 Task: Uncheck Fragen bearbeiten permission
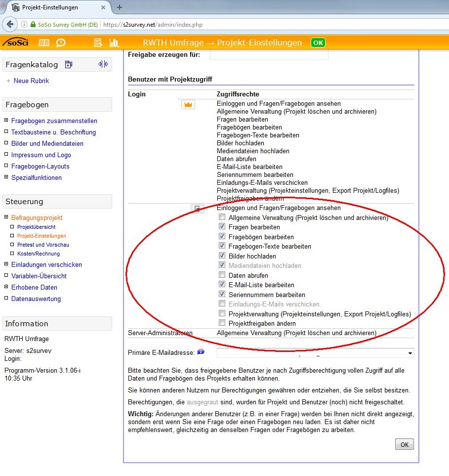coord(222,226)
